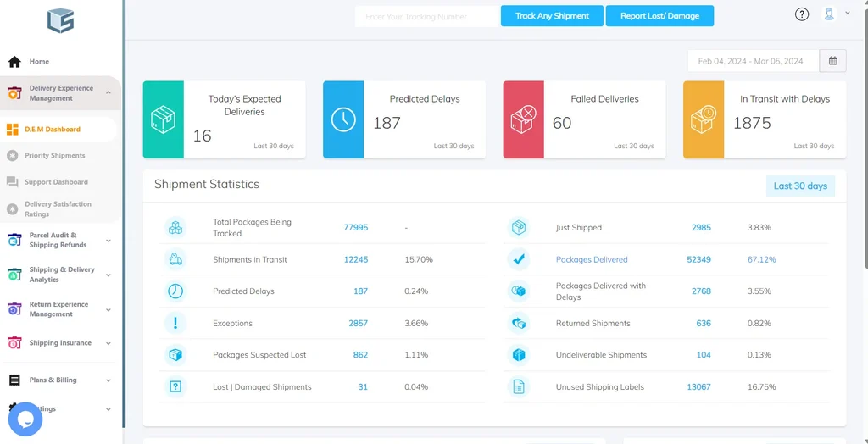
Task: Expand Shipping & Delivery Analytics chevron
Action: click(x=108, y=275)
